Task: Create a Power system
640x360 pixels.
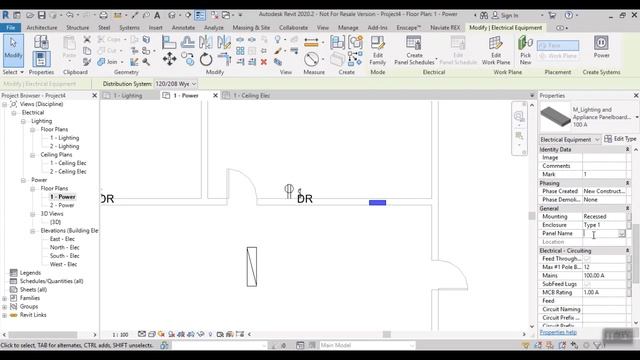Action: tap(601, 47)
